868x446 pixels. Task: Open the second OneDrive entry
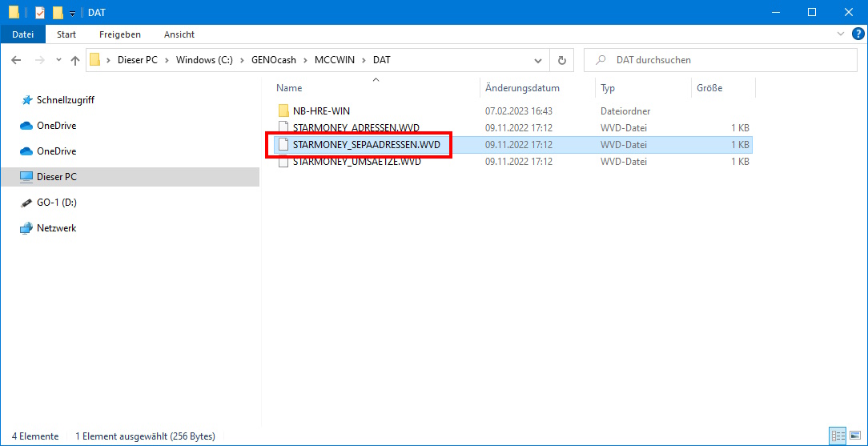pos(57,151)
